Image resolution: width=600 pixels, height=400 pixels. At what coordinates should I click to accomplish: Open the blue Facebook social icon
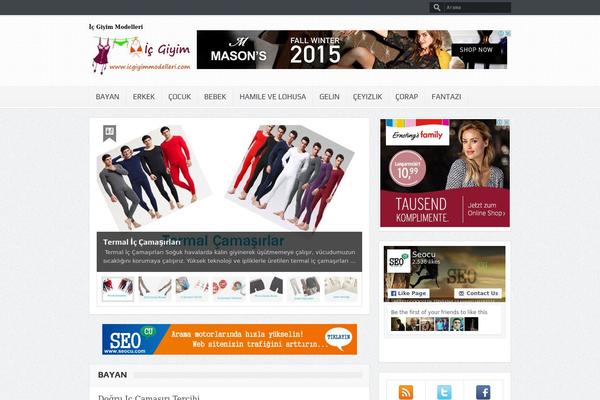pyautogui.click(x=483, y=392)
